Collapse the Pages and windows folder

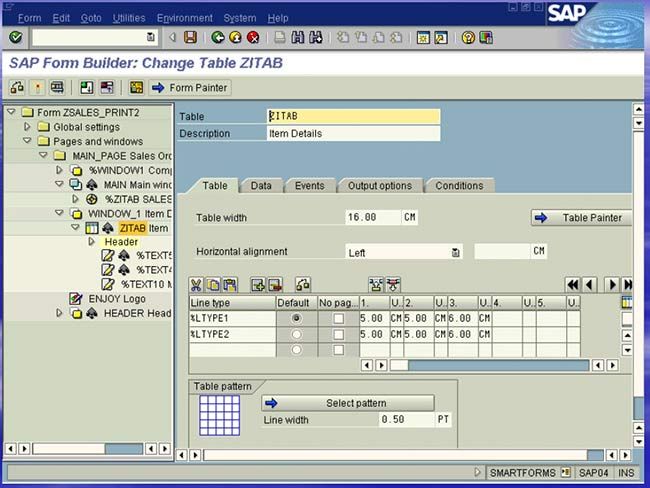pyautogui.click(x=27, y=141)
